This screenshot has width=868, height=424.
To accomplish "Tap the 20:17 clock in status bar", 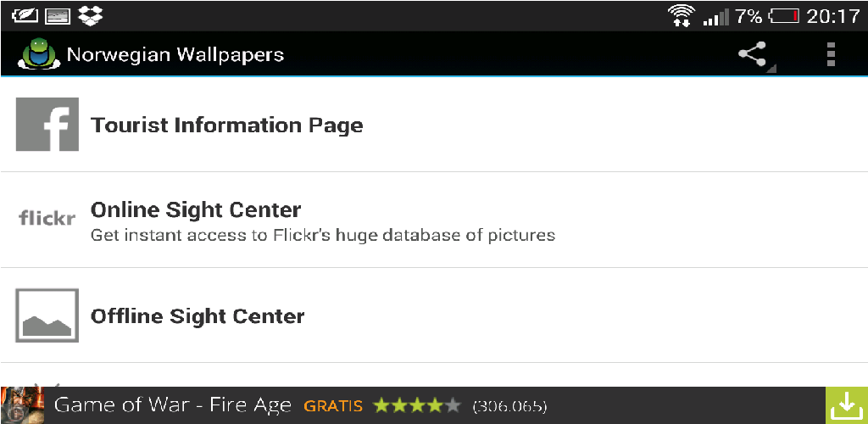I will tap(832, 15).
